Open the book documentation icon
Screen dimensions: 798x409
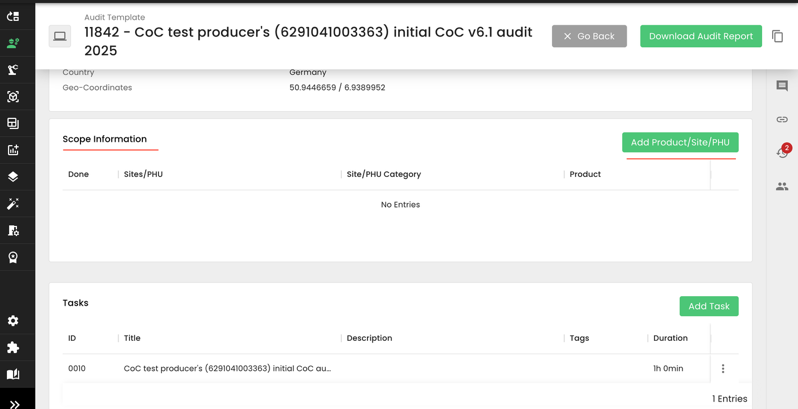tap(13, 375)
